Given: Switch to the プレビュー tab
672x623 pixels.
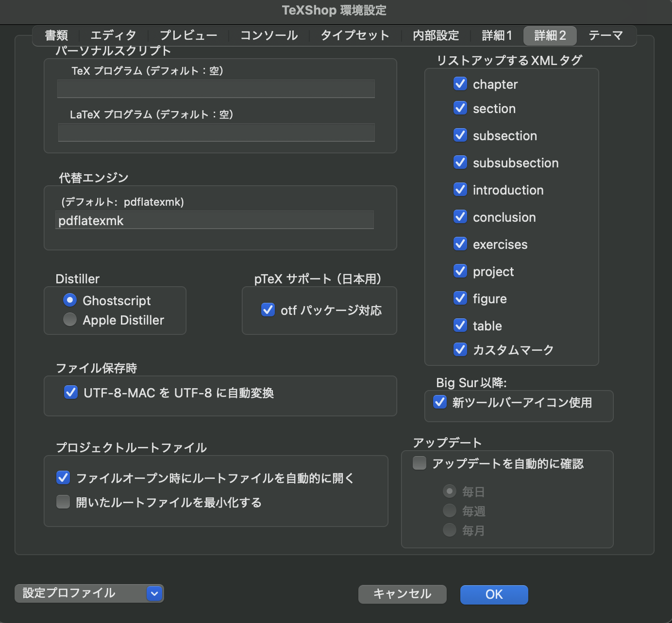Looking at the screenshot, I should click(188, 35).
